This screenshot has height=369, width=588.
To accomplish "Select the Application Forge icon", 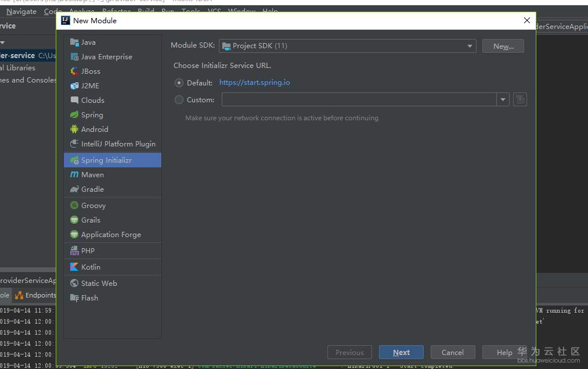I will coord(74,235).
